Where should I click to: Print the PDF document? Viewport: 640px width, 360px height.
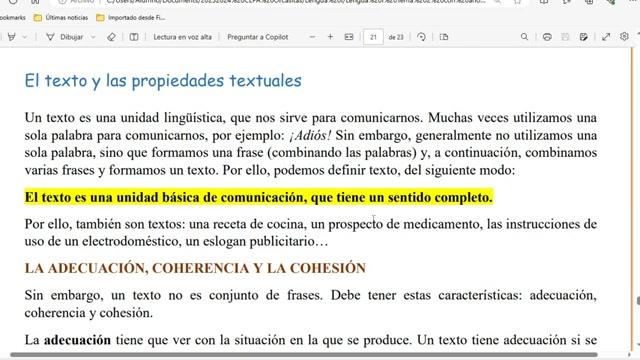[x=547, y=37]
